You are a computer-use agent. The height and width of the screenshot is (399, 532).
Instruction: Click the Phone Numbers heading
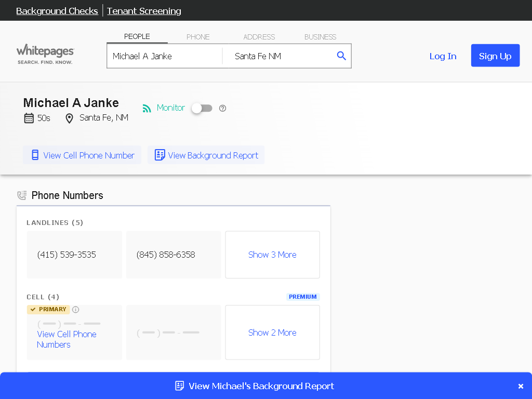[x=67, y=195]
